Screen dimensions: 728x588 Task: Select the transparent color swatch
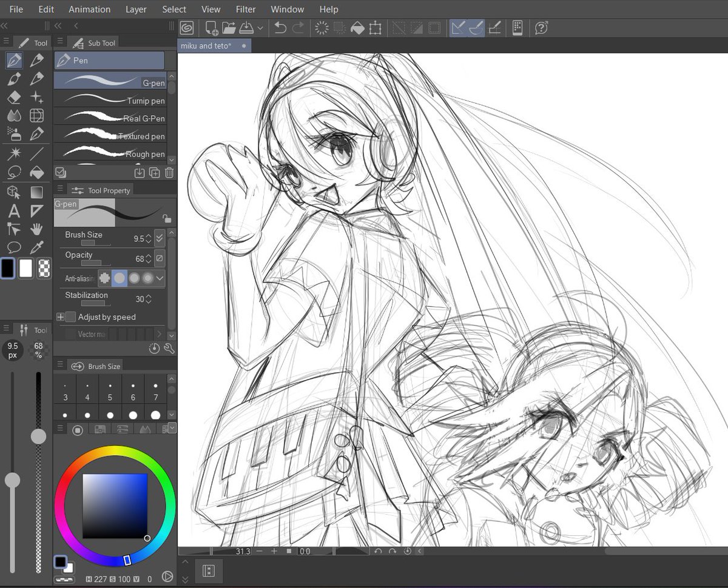pyautogui.click(x=45, y=268)
